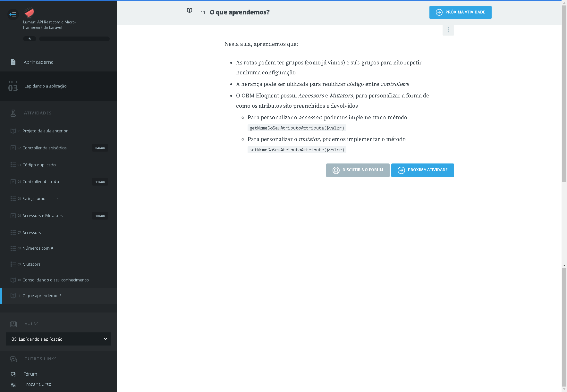Image resolution: width=567 pixels, height=392 pixels.
Task: Click the back arrow icon in sidebar
Action: 13,14
